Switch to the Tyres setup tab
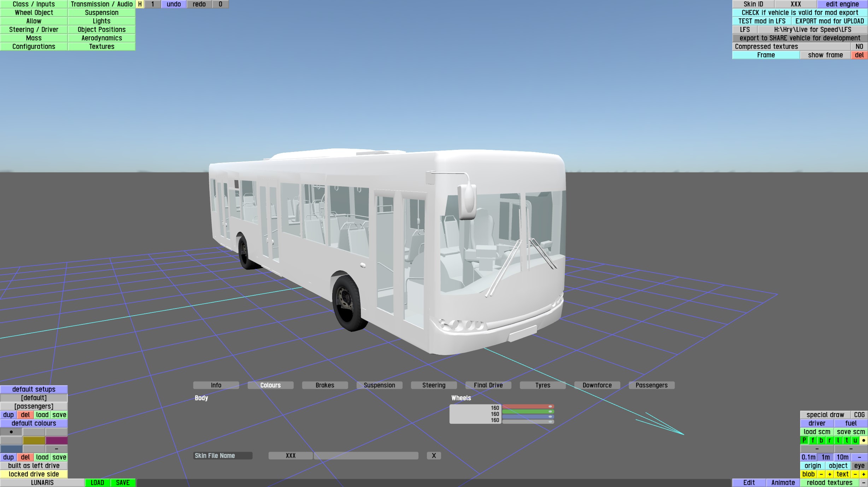Image resolution: width=868 pixels, height=487 pixels. (542, 385)
